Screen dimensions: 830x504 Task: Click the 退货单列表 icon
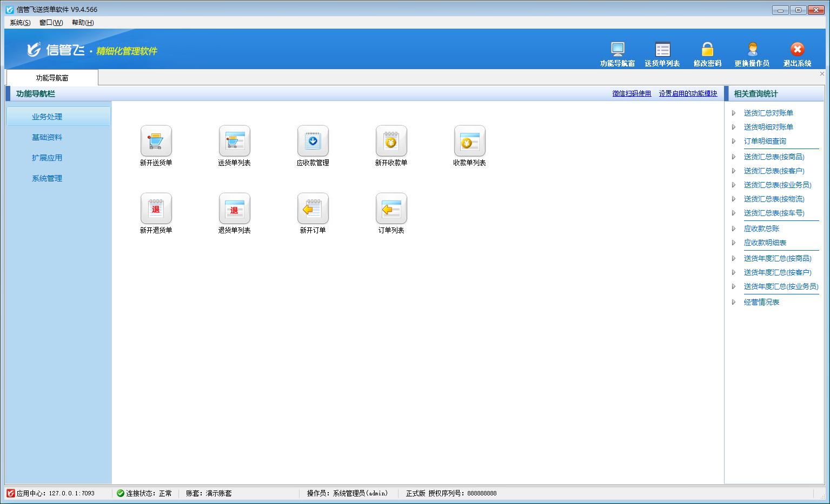pos(234,209)
